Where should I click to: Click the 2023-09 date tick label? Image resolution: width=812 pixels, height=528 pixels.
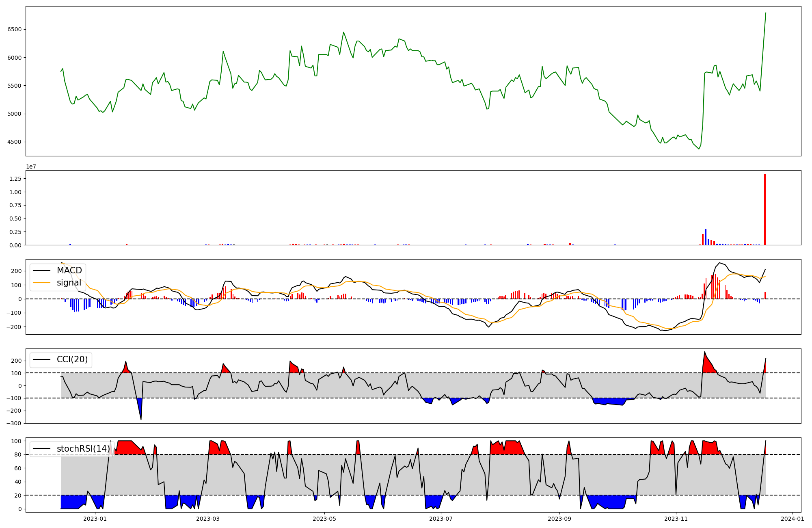(559, 519)
